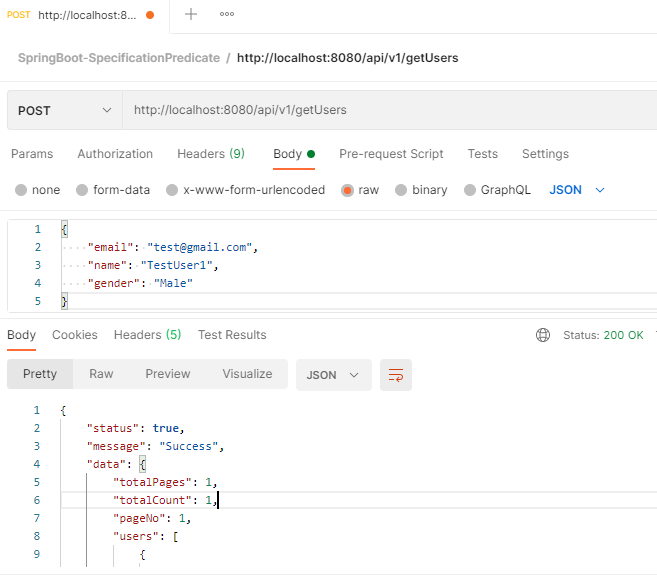The width and height of the screenshot is (657, 577).
Task: Click the getUsers request name in breadcrumb
Action: (x=347, y=58)
